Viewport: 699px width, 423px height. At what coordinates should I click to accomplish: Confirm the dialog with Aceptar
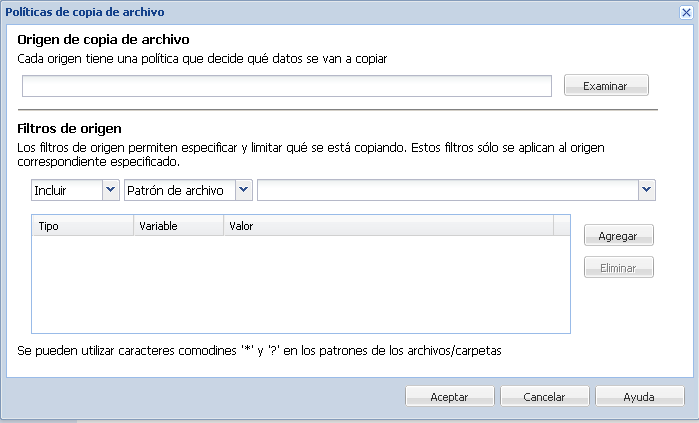pos(449,396)
